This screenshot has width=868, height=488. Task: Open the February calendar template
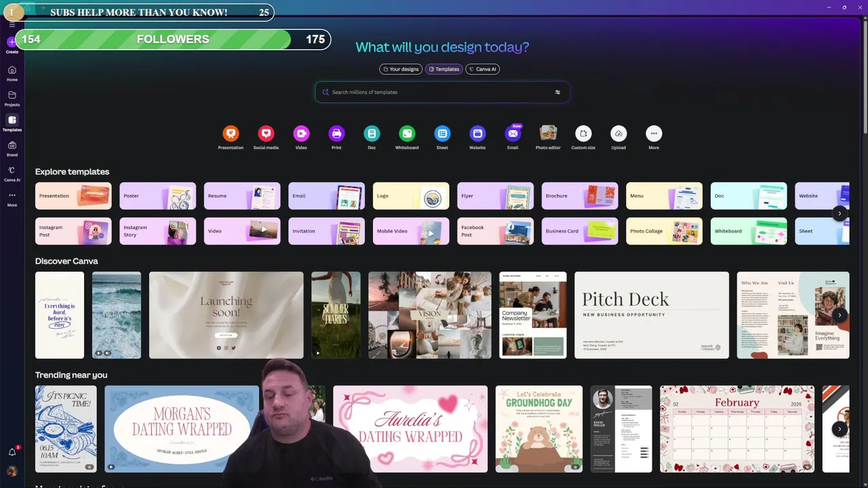pyautogui.click(x=737, y=429)
